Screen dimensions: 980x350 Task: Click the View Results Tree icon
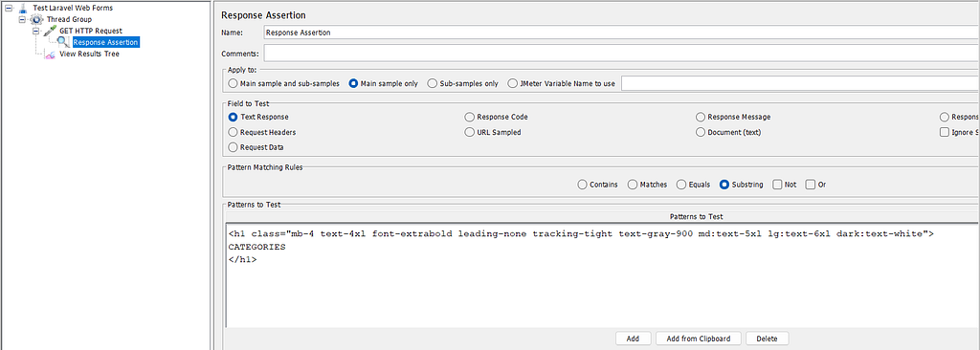click(x=50, y=54)
